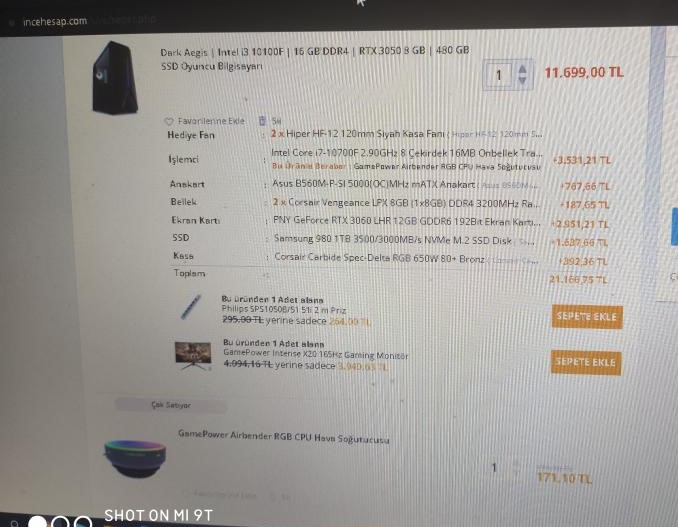Click the incehesap.com address bar URL

pyautogui.click(x=55, y=21)
